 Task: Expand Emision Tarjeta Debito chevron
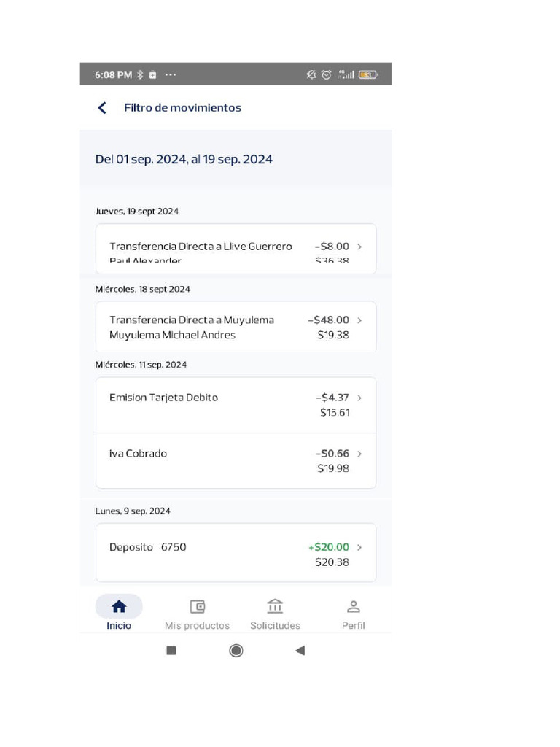pos(359,398)
